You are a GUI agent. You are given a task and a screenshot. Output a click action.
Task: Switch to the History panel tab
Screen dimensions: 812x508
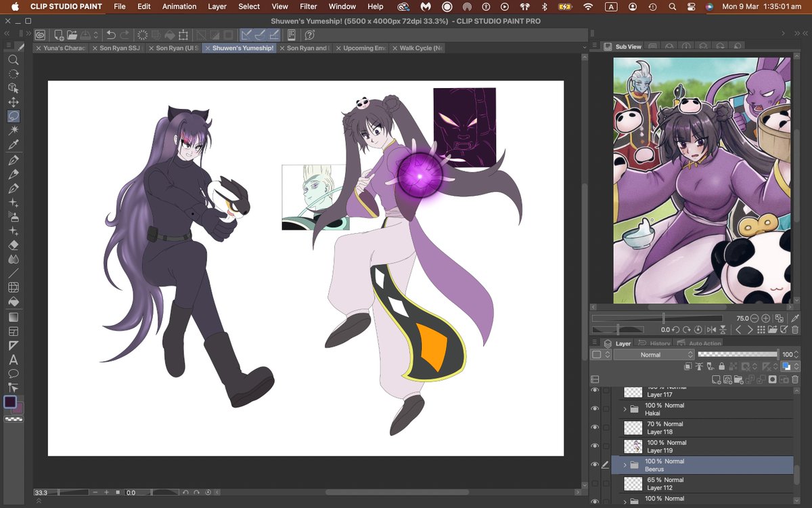(654, 343)
